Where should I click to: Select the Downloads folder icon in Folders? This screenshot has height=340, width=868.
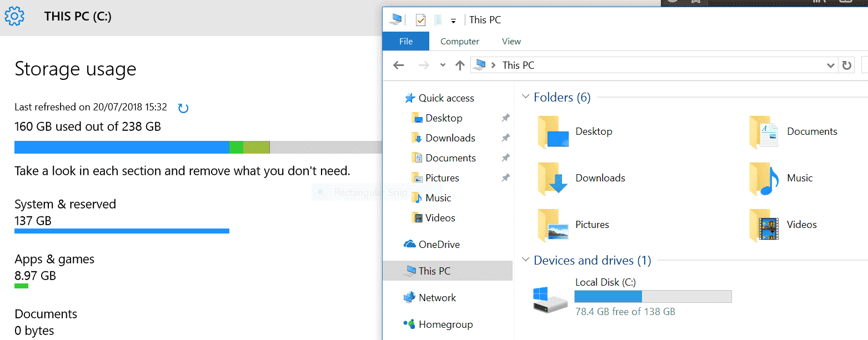click(553, 179)
